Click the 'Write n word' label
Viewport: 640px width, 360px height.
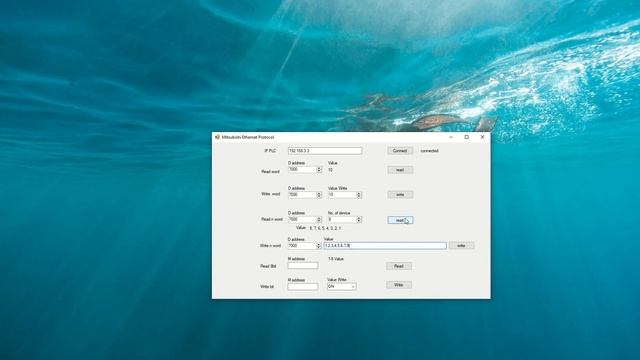[270, 246]
